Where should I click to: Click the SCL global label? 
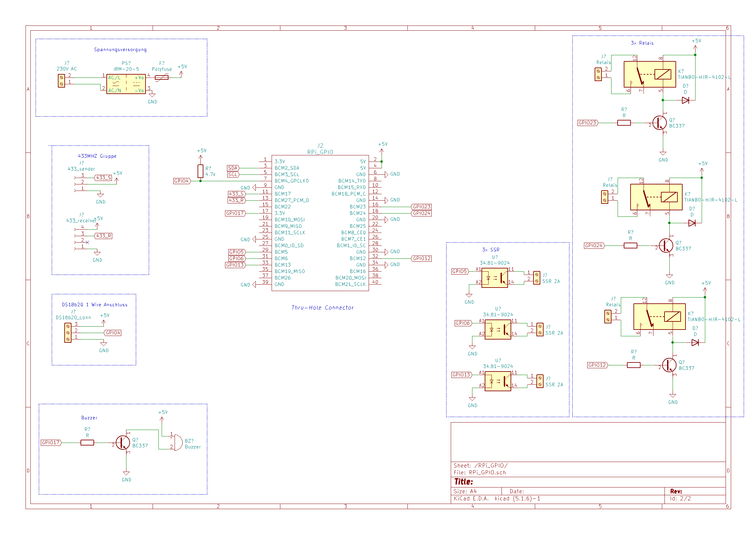(x=233, y=174)
